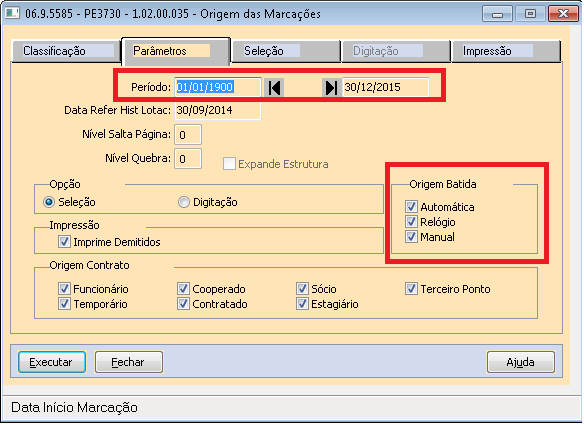This screenshot has height=425, width=584.
Task: Disable the Manual origem batida checkbox
Action: (411, 237)
